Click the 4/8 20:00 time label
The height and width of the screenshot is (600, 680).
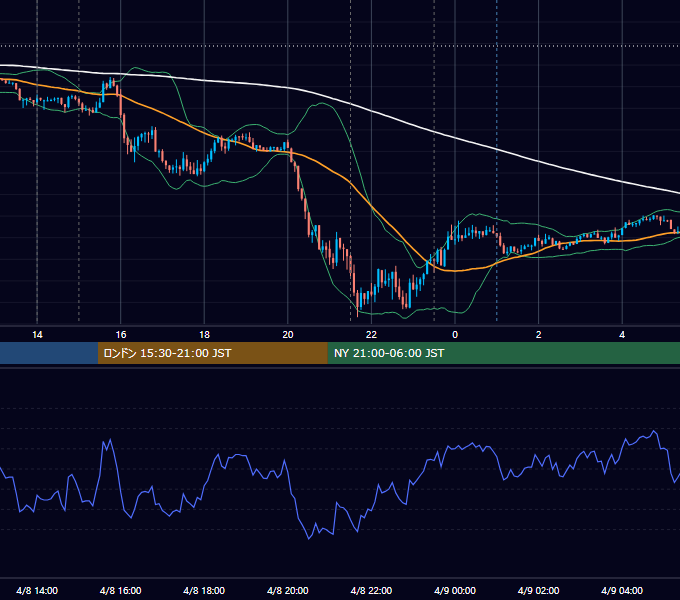click(288, 590)
